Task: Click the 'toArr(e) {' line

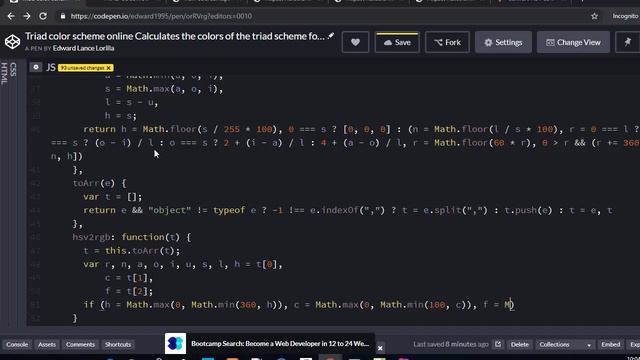Action: (100, 183)
